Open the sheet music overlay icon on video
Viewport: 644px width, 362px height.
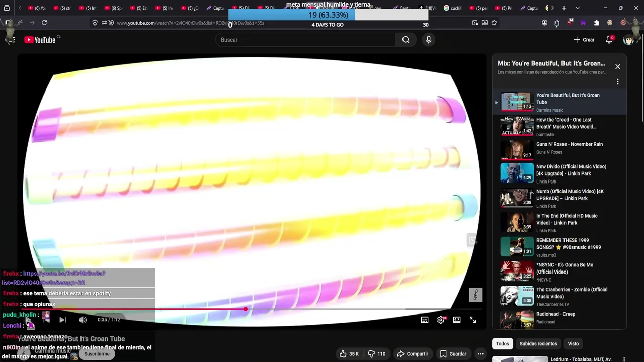pos(476,295)
